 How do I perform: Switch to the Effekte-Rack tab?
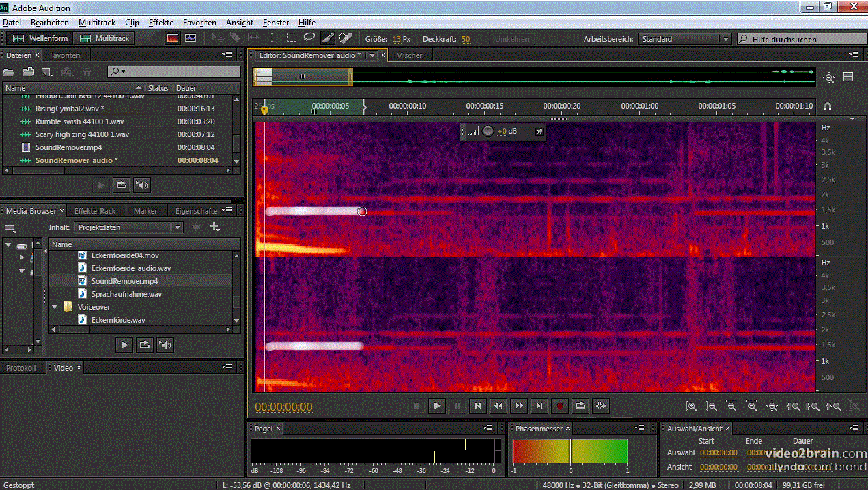pyautogui.click(x=95, y=211)
